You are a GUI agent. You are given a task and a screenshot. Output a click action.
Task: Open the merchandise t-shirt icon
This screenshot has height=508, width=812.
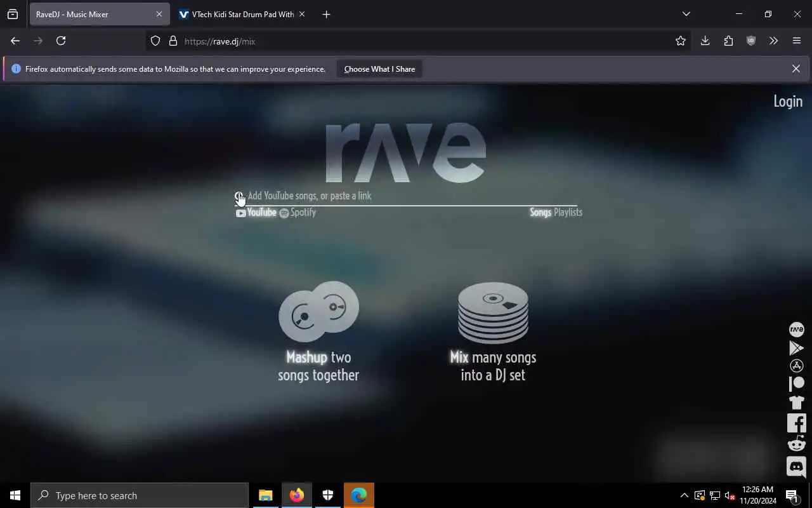796,402
